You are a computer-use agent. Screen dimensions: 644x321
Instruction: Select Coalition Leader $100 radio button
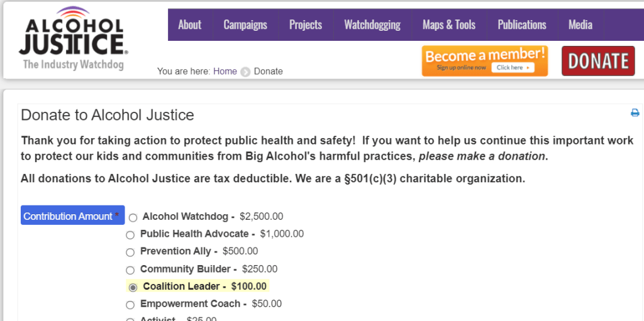click(x=133, y=287)
